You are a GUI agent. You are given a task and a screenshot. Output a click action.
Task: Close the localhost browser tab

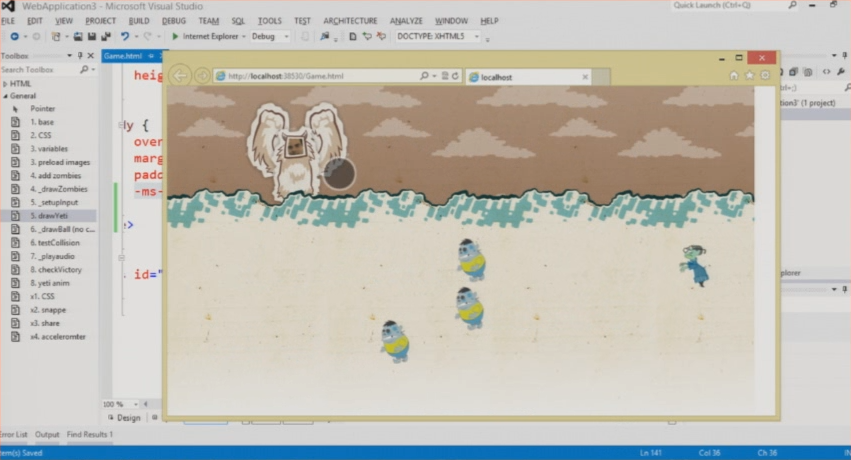pyautogui.click(x=585, y=77)
